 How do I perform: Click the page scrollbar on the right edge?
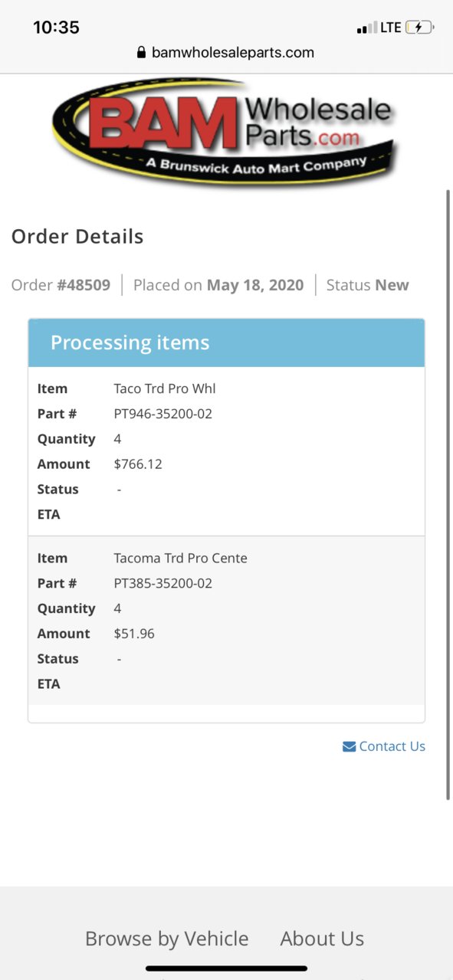pyautogui.click(x=448, y=494)
